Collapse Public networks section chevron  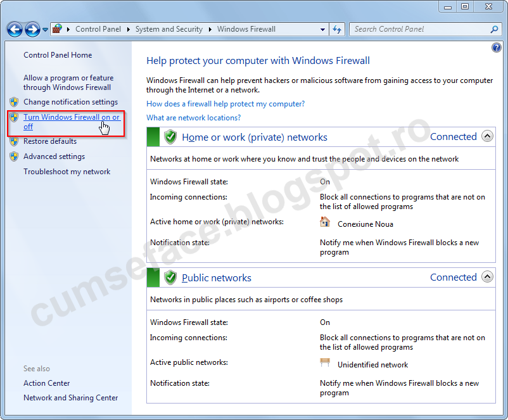click(487, 277)
